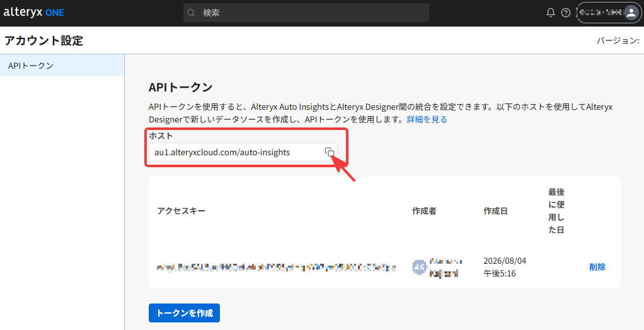Click the Alteryx ONE logo
The height and width of the screenshot is (330, 644).
click(33, 13)
